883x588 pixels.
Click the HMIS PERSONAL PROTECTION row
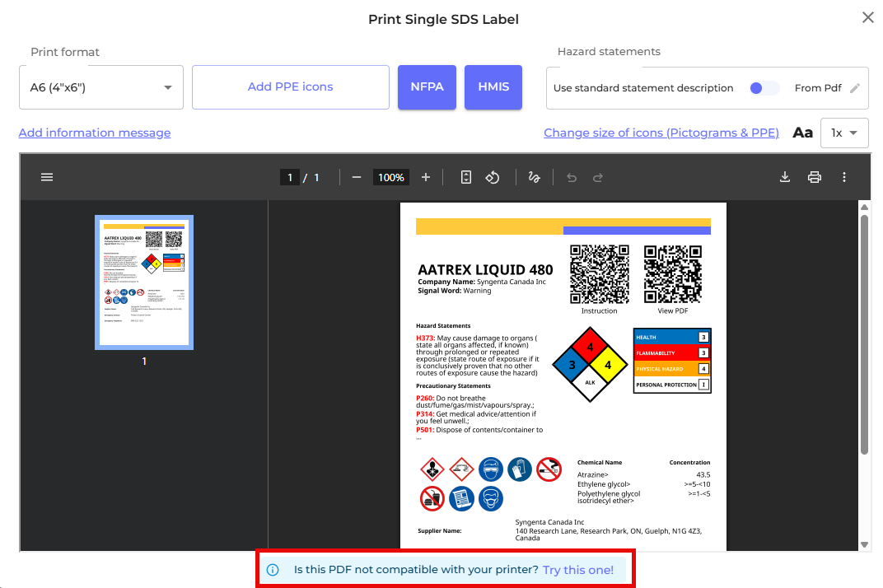pyautogui.click(x=672, y=385)
